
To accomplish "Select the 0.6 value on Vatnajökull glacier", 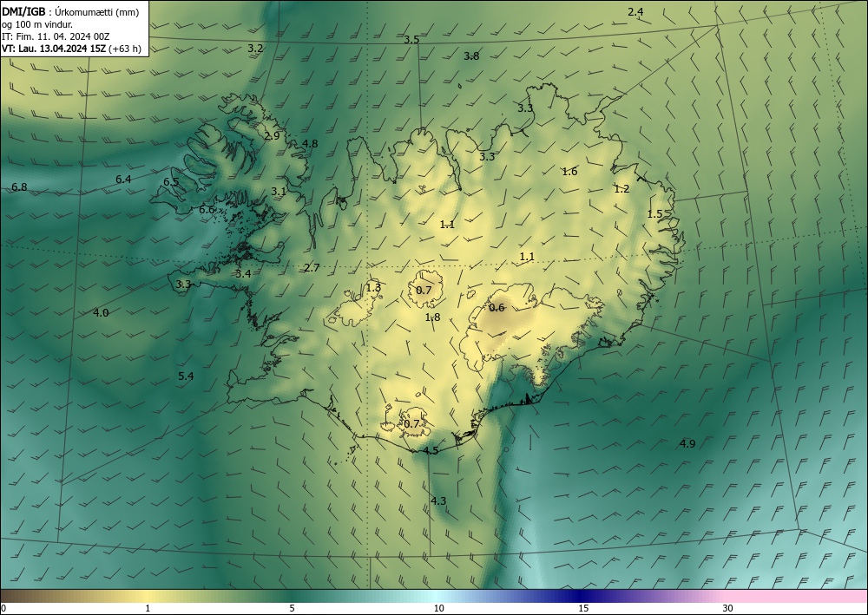I will click(x=497, y=307).
